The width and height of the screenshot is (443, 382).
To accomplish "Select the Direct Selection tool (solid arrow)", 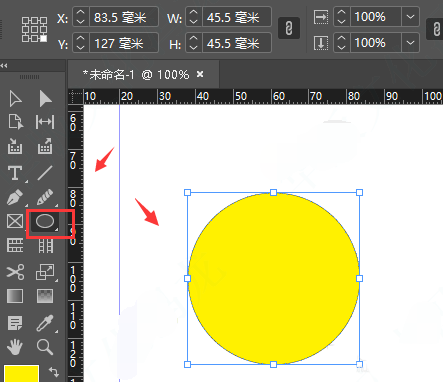I will point(45,99).
